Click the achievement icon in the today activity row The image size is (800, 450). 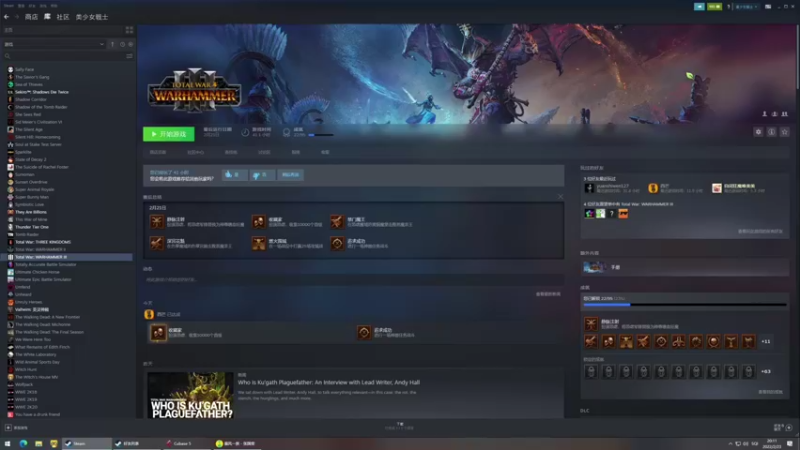158,333
